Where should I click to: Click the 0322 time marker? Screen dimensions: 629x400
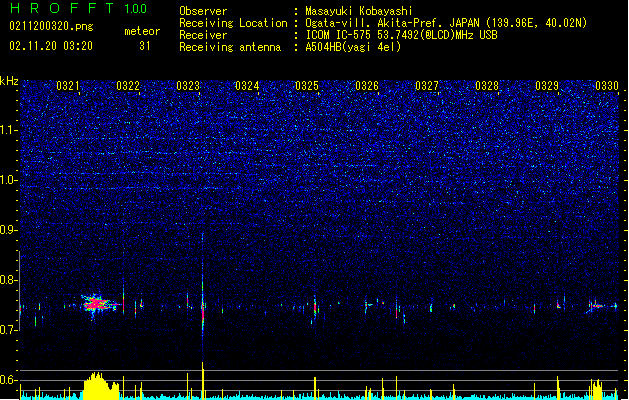pyautogui.click(x=128, y=86)
